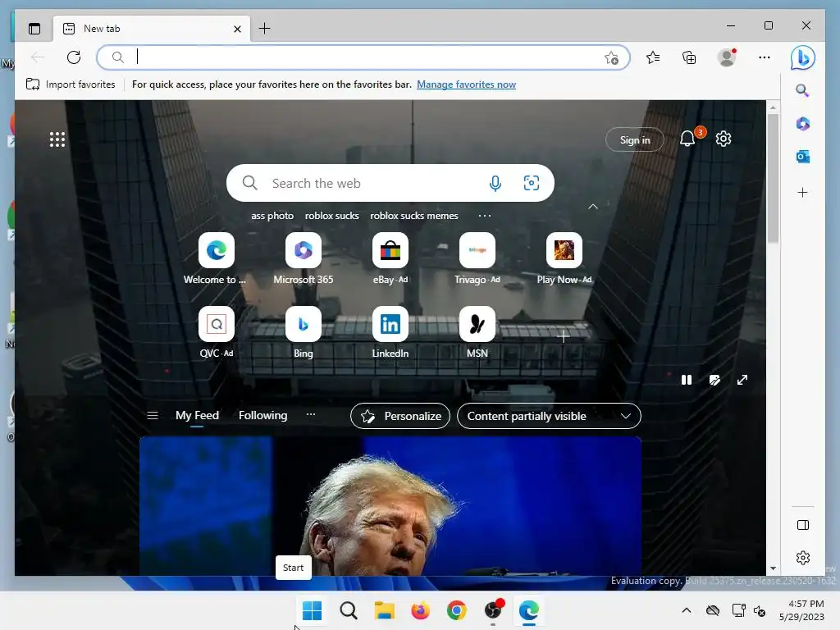840x630 pixels.
Task: Collapse quick links with chevron up
Action: pyautogui.click(x=593, y=206)
